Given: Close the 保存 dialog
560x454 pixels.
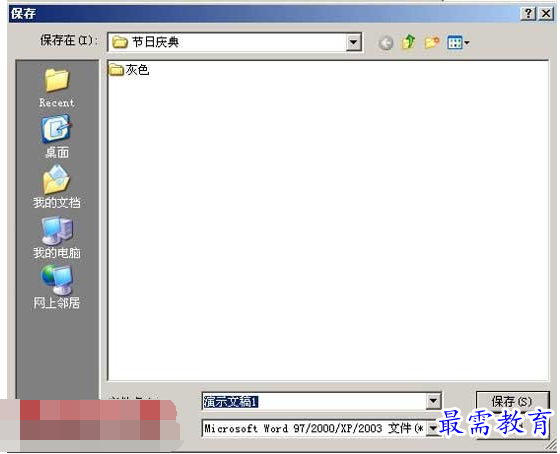Looking at the screenshot, I should 546,14.
